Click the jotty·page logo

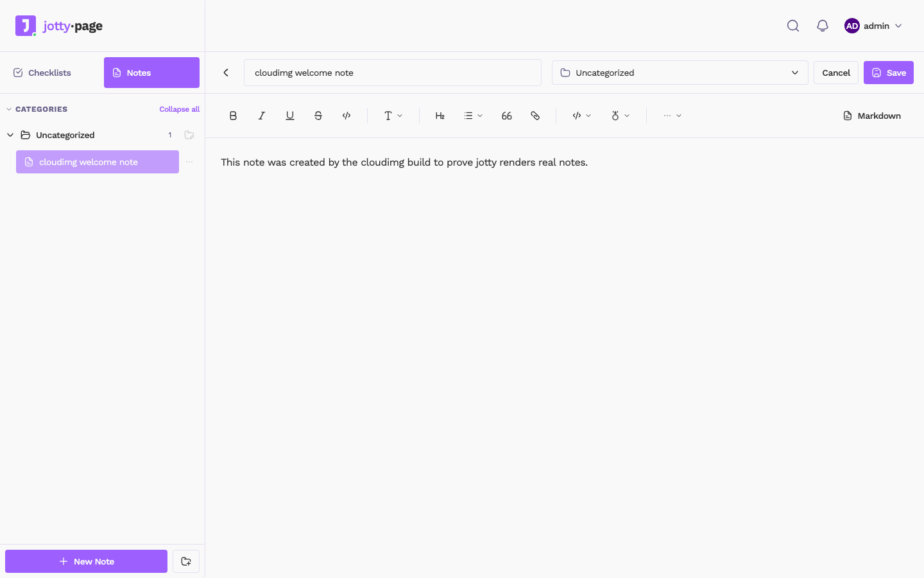[59, 26]
